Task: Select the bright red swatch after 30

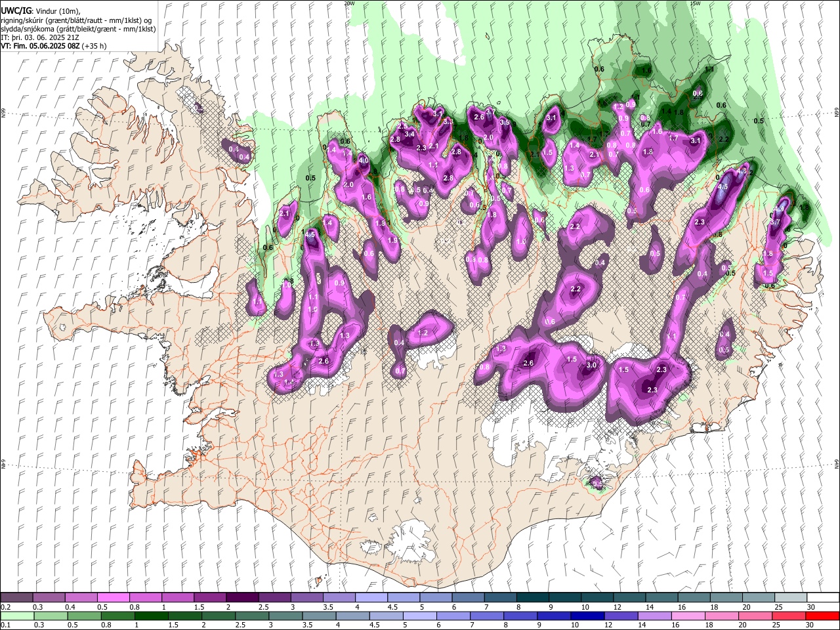Action: coord(822,616)
